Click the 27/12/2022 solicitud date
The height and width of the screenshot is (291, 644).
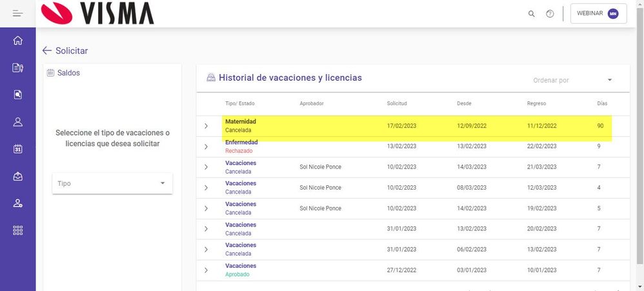tap(401, 270)
